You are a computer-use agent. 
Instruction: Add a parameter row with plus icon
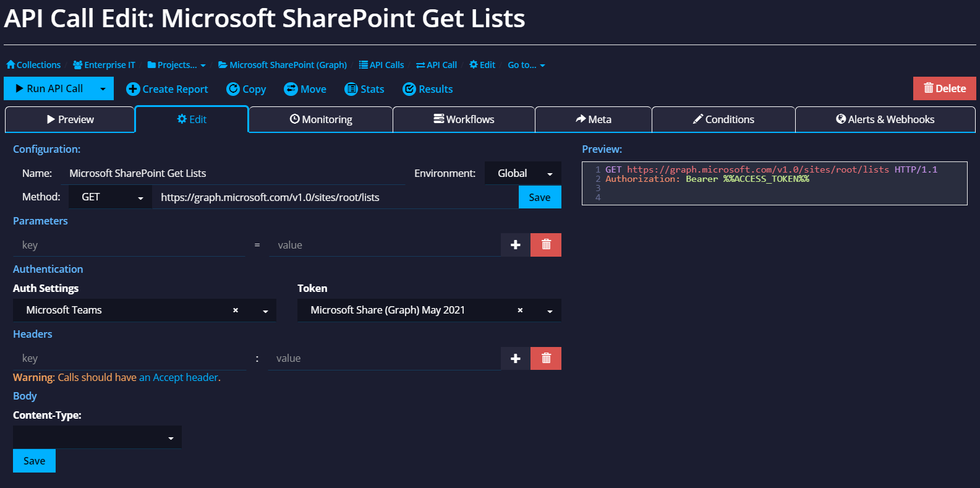(x=515, y=245)
